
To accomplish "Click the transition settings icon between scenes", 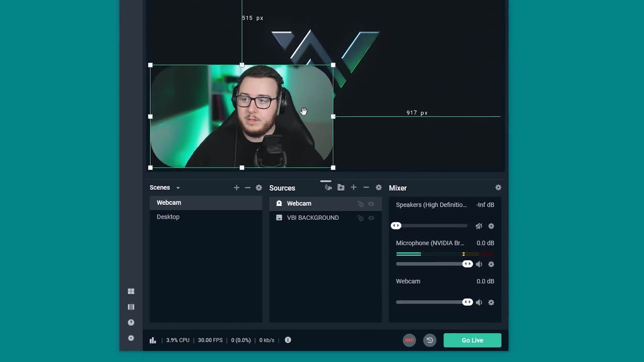I will click(x=259, y=187).
